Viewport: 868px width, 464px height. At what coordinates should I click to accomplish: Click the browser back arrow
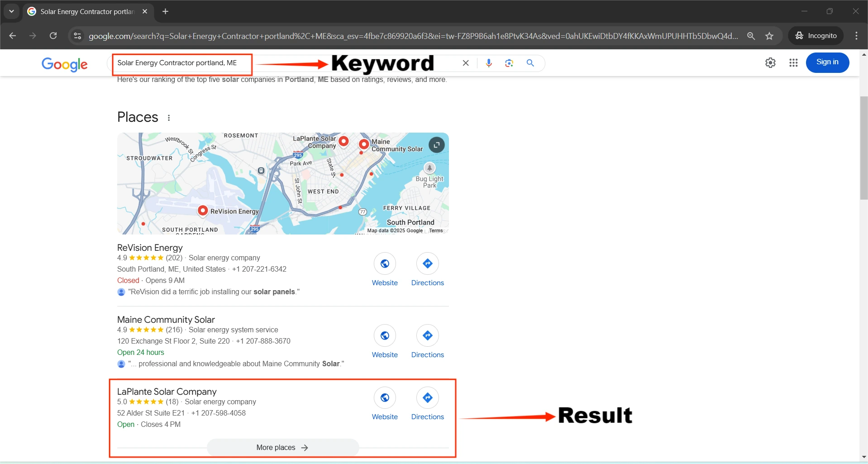(x=13, y=36)
